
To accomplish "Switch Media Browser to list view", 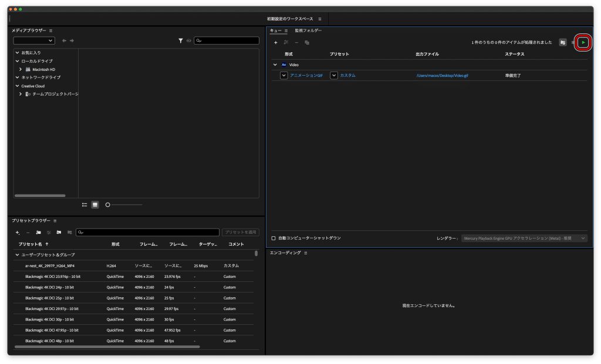I will click(x=85, y=205).
